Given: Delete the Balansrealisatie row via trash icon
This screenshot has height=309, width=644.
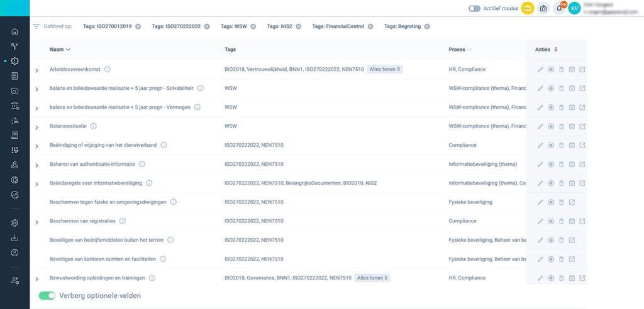Looking at the screenshot, I should pos(561,126).
